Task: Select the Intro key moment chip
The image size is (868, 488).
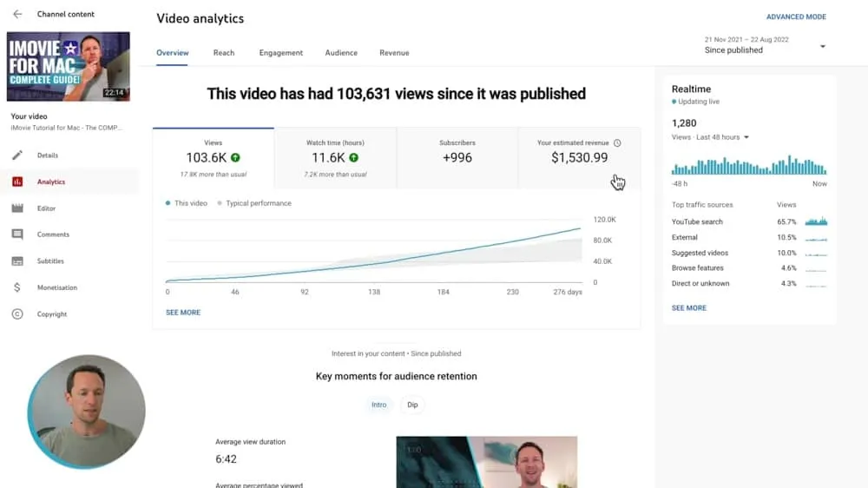Action: click(x=379, y=405)
